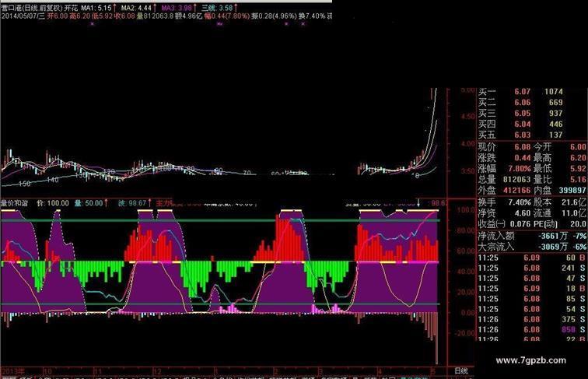Image resolution: width=588 pixels, height=379 pixels.
Task: Click the PE(动) 20.0 field
Action: tap(560, 224)
